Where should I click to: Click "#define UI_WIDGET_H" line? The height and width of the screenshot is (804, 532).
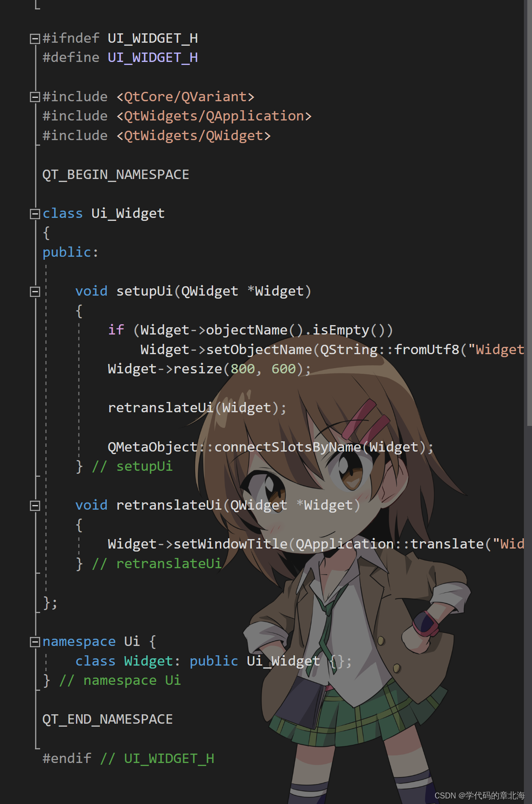(x=120, y=58)
